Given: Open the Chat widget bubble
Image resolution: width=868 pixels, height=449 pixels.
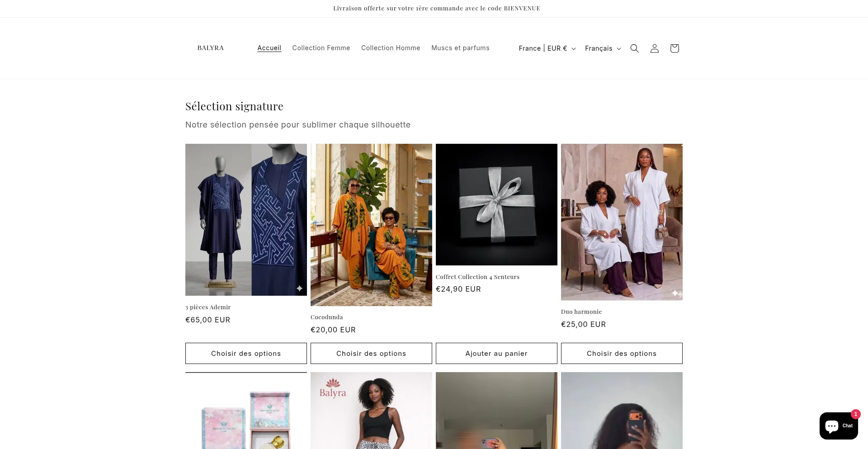Looking at the screenshot, I should click(x=839, y=425).
